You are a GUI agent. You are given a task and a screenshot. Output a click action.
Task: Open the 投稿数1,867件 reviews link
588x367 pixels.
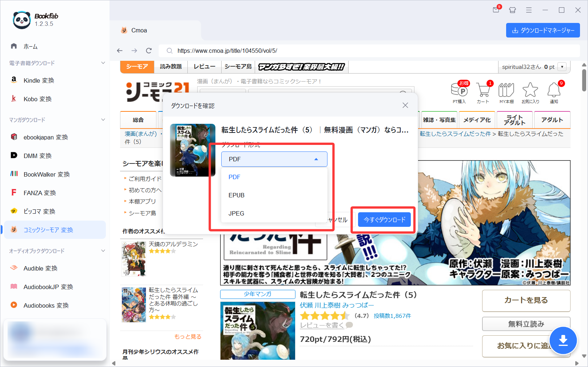(x=392, y=316)
